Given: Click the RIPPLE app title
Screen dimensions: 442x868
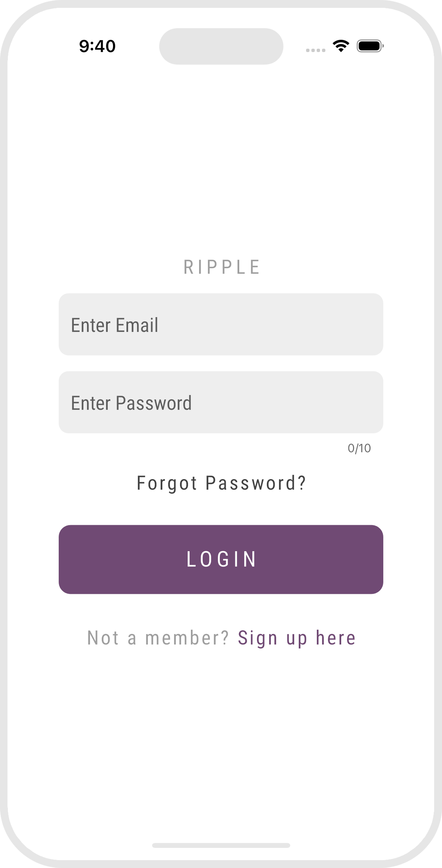Looking at the screenshot, I should click(x=221, y=267).
